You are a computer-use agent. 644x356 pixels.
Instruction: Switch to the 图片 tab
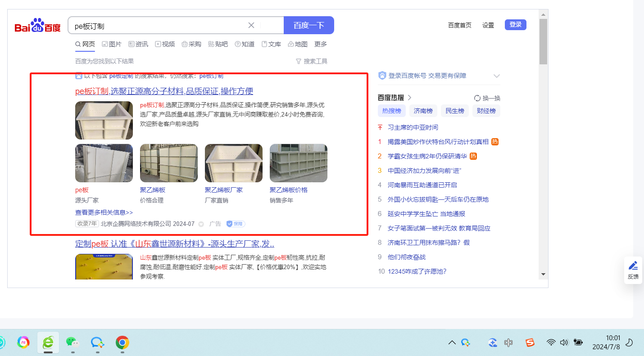pyautogui.click(x=112, y=44)
